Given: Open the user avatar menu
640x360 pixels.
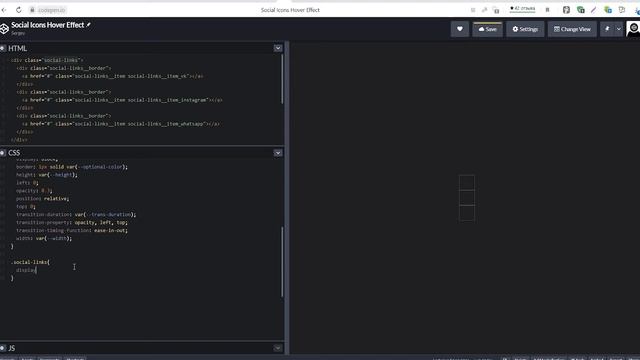Looking at the screenshot, I should [x=633, y=29].
